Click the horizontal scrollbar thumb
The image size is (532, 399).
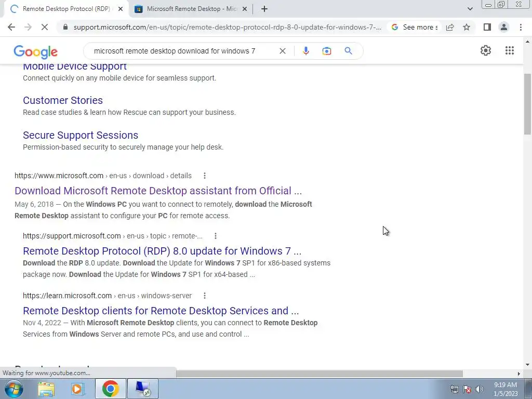click(x=320, y=374)
